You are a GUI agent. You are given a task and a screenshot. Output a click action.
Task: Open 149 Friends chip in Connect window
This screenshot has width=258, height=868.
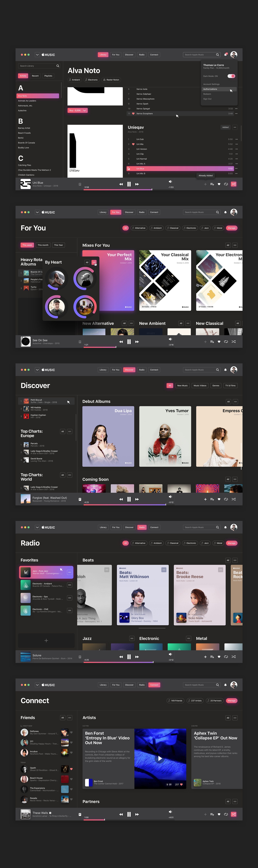point(175,701)
